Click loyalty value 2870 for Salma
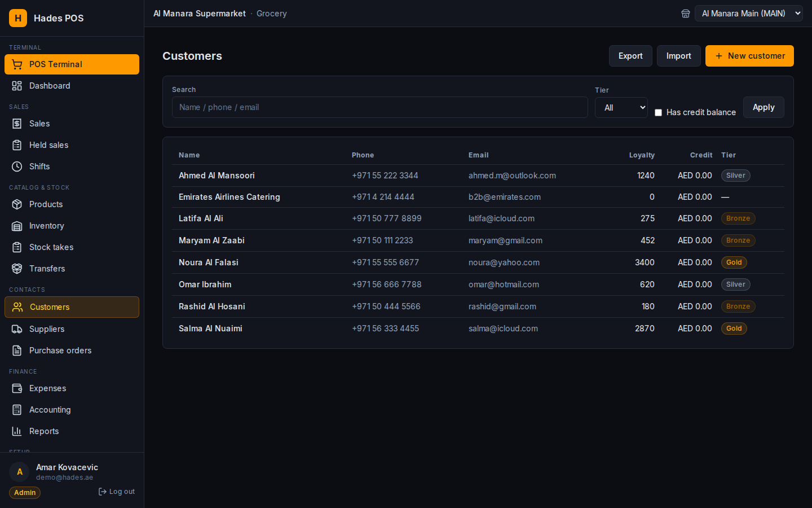 [645, 329]
